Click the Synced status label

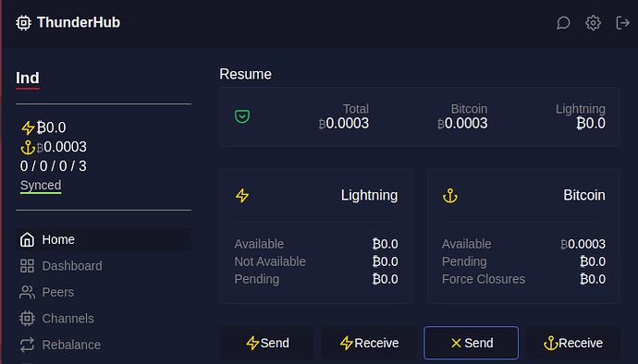(x=41, y=185)
